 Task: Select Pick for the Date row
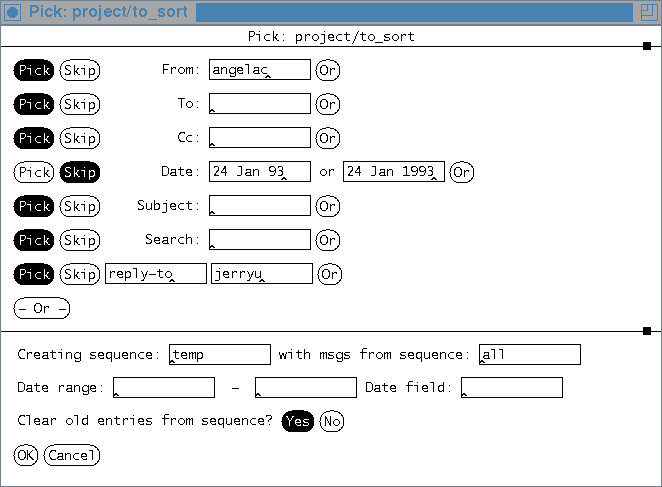click(x=34, y=172)
